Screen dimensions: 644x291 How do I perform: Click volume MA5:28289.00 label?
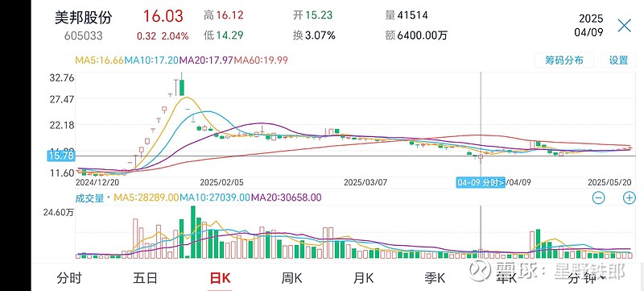click(146, 197)
